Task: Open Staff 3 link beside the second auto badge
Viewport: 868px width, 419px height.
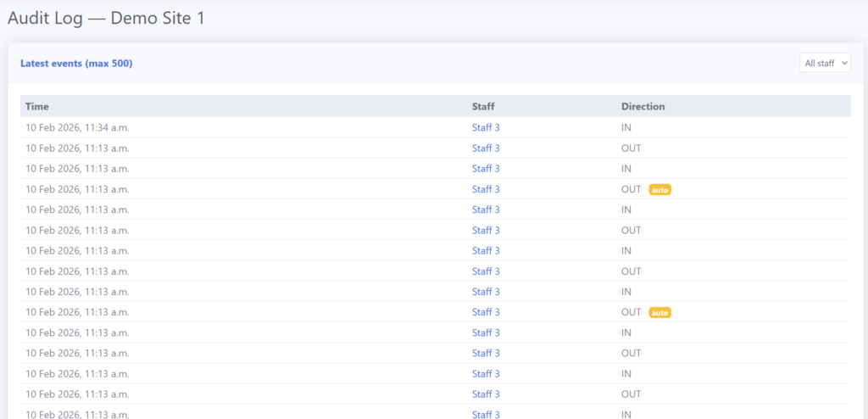Action: point(486,313)
